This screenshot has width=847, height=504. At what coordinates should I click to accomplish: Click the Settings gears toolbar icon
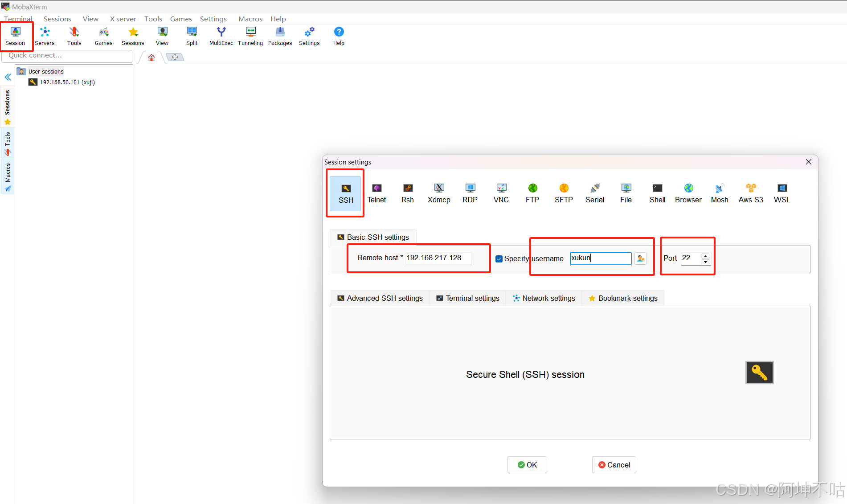[x=309, y=36]
